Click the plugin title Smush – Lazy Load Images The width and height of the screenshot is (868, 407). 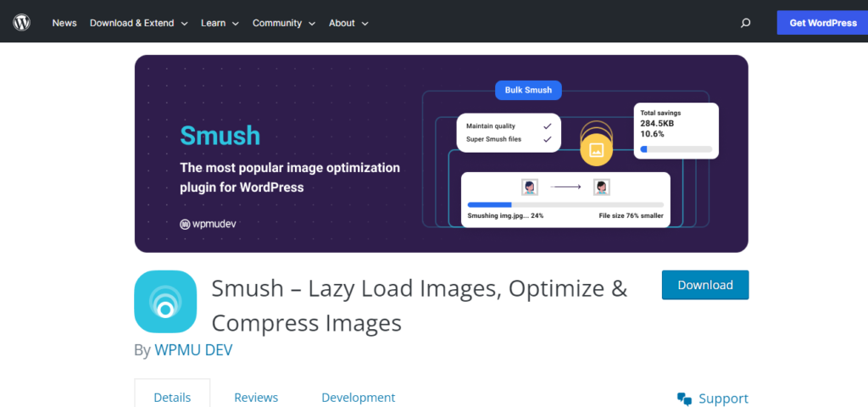tap(419, 305)
